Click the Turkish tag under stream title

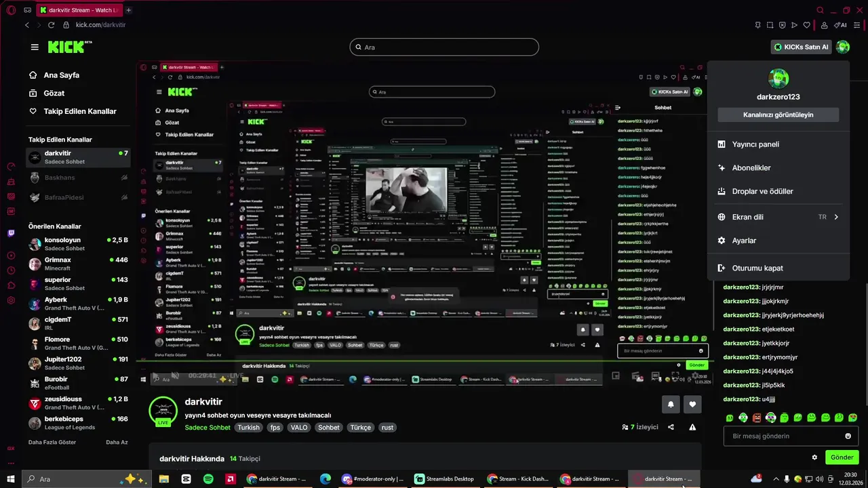[248, 428]
